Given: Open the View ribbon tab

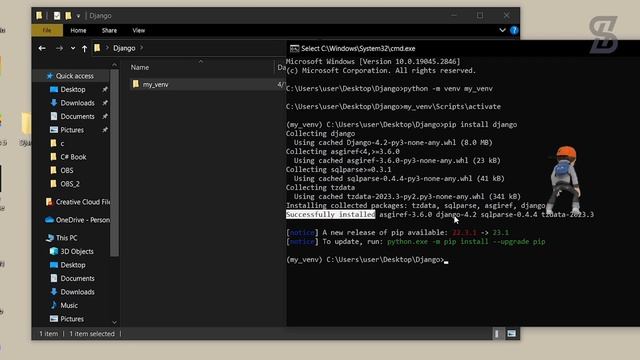Looking at the screenshot, I should point(138,30).
